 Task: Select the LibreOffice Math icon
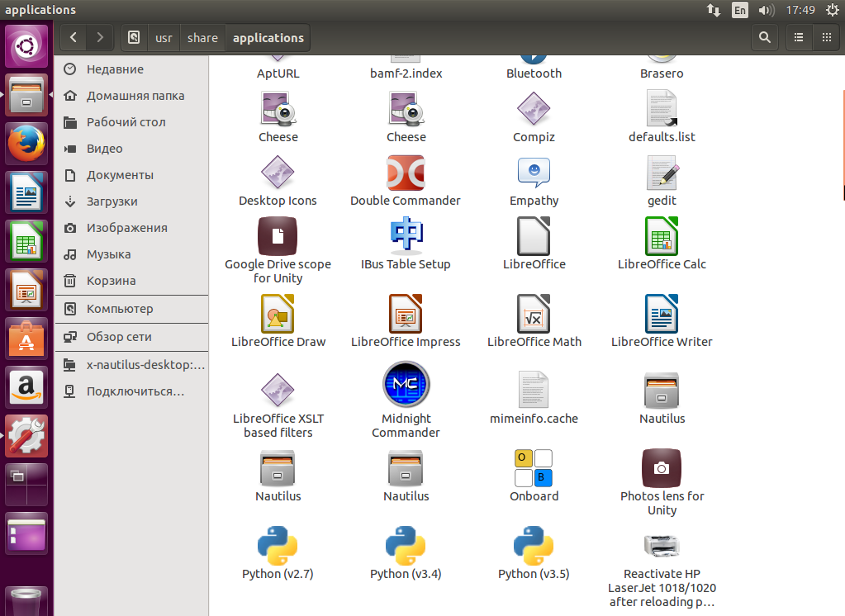[x=534, y=314]
